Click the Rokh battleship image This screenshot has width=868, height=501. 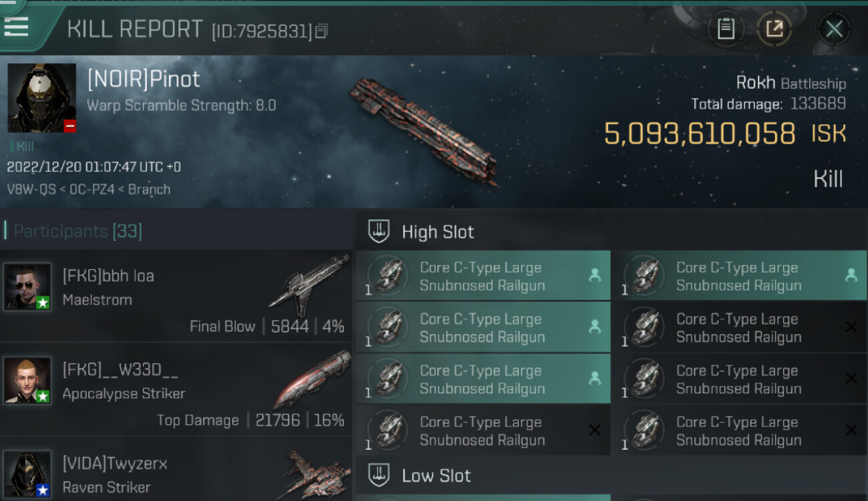click(425, 132)
